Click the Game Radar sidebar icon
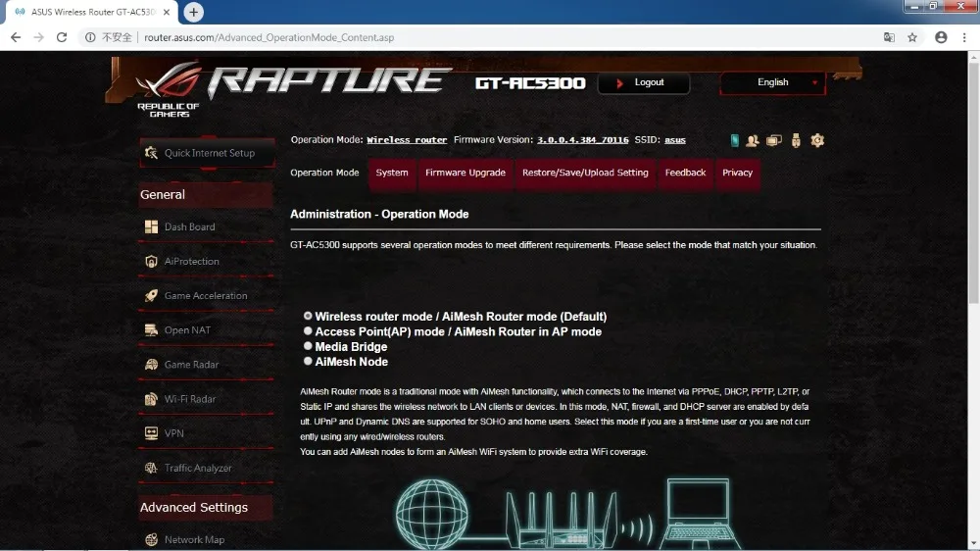980x551 pixels. 151,365
